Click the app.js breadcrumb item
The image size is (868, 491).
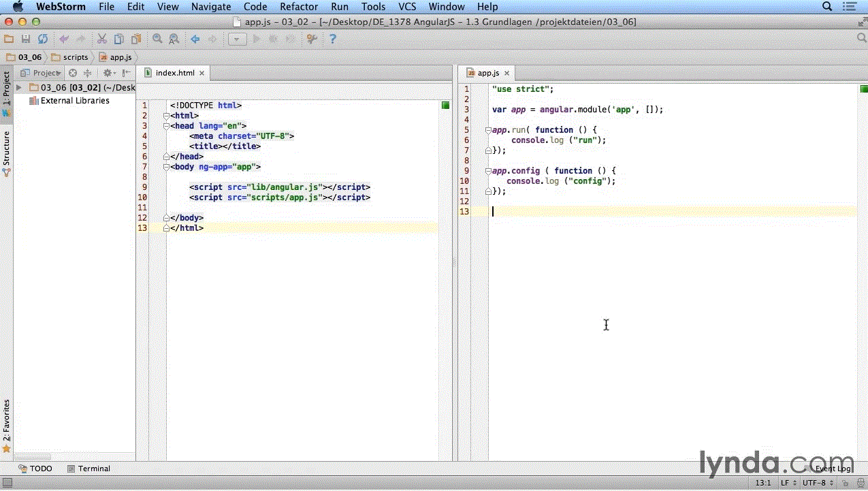116,57
